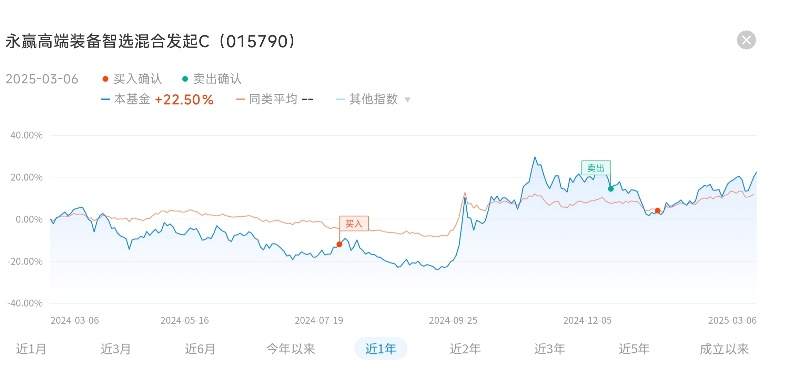800x372 pixels.
Task: Click the red buy dot near 2024-07-19
Action: point(339,244)
